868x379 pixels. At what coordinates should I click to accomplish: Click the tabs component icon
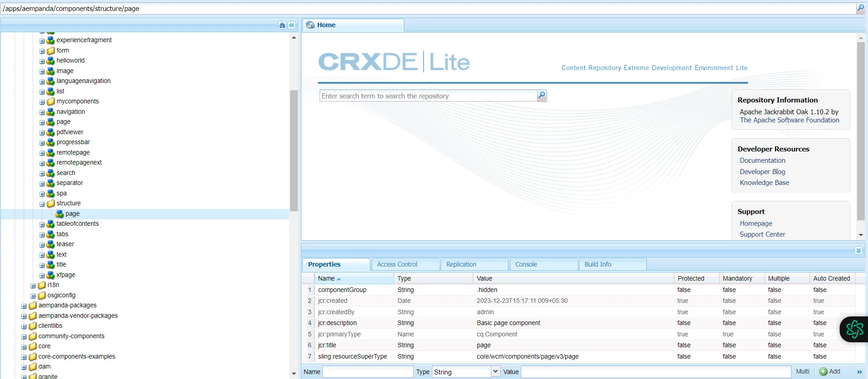click(51, 234)
